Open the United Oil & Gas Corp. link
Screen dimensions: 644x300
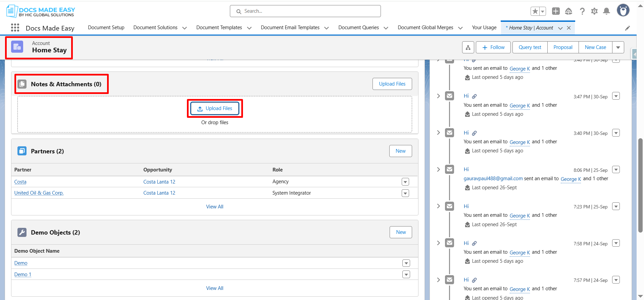[39, 193]
